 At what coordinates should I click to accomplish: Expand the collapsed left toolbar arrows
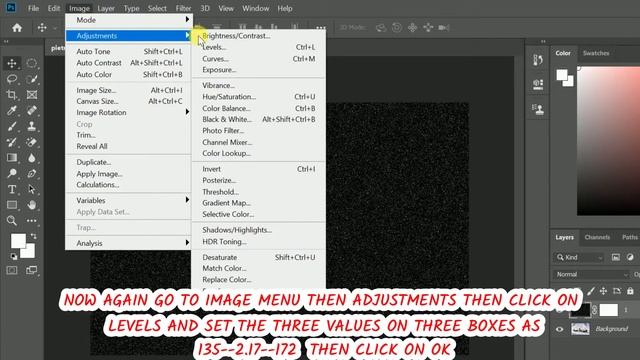coord(6,41)
